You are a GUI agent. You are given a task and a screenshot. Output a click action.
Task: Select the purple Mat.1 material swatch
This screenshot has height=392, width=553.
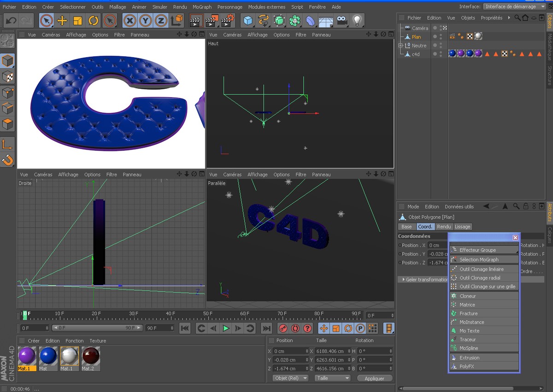(27, 357)
